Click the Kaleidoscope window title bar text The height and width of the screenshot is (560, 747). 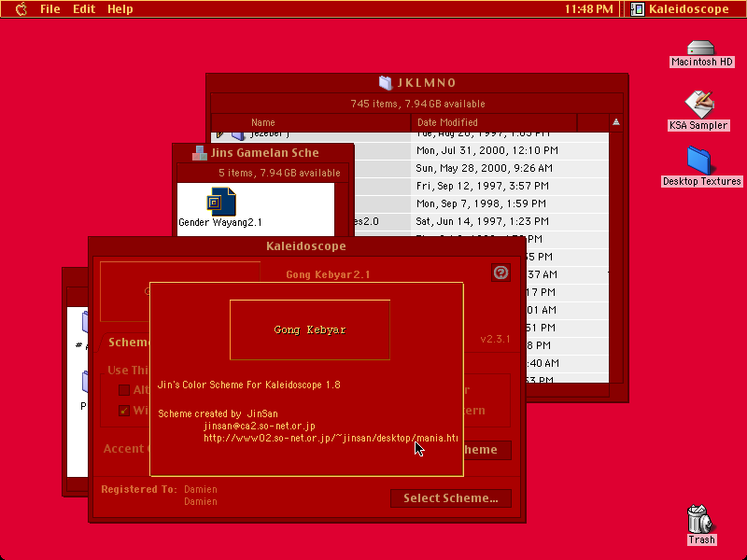click(x=306, y=246)
